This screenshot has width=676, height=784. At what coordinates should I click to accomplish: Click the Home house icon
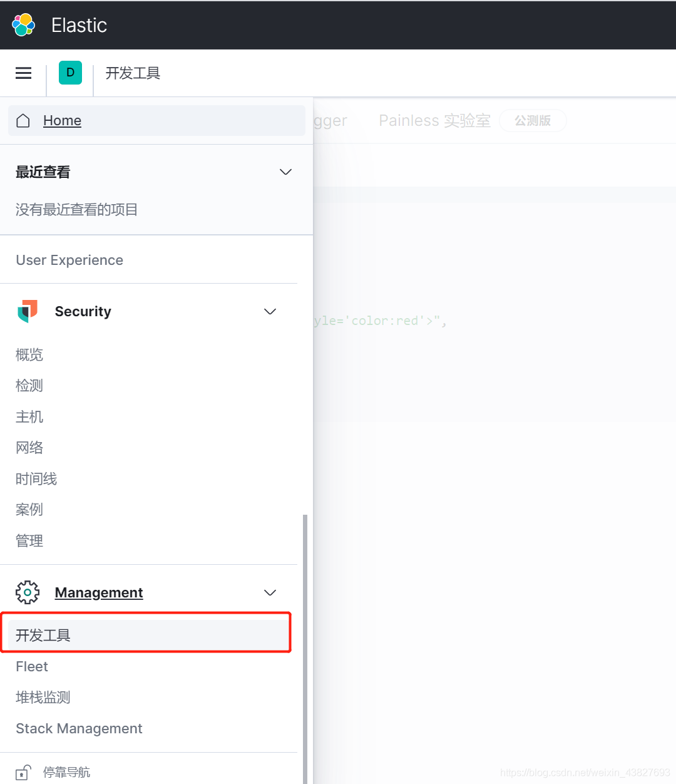(x=23, y=120)
